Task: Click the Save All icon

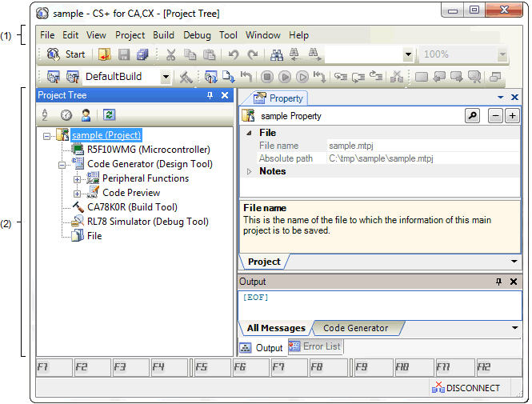Action: 142,54
